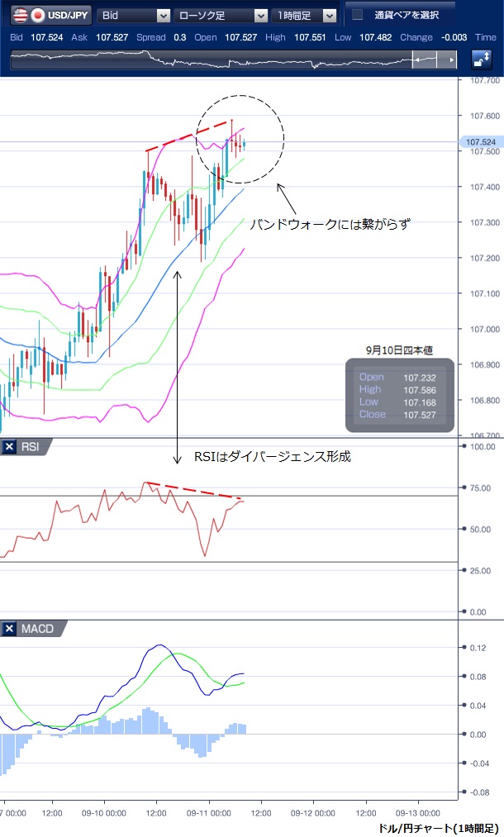Image resolution: width=504 pixels, height=837 pixels.
Task: Close the RSI indicator panel
Action: pos(10,447)
